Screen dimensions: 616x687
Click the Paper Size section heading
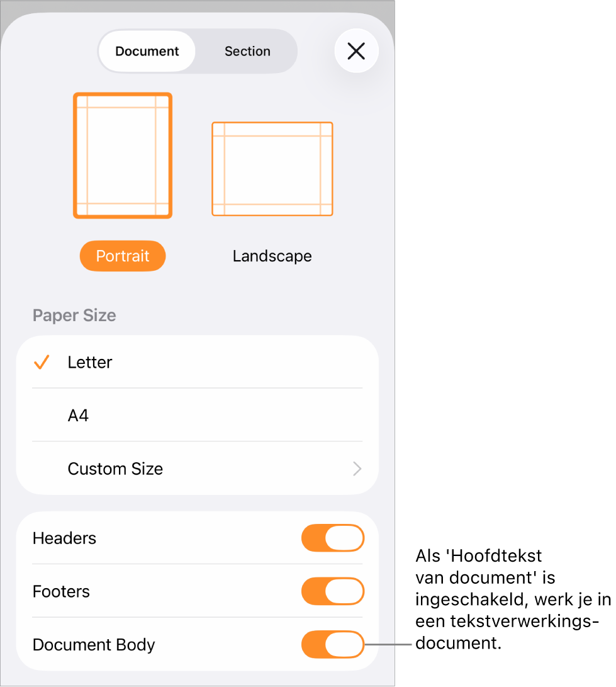74,315
